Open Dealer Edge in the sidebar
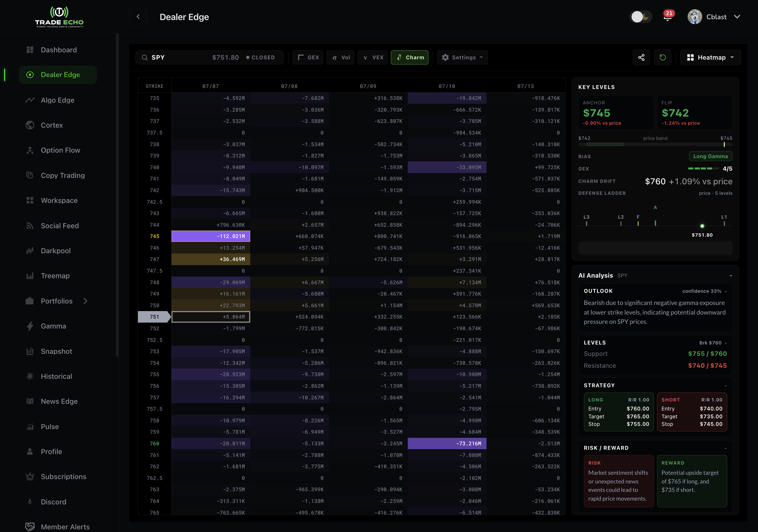The image size is (758, 532). 58,75
